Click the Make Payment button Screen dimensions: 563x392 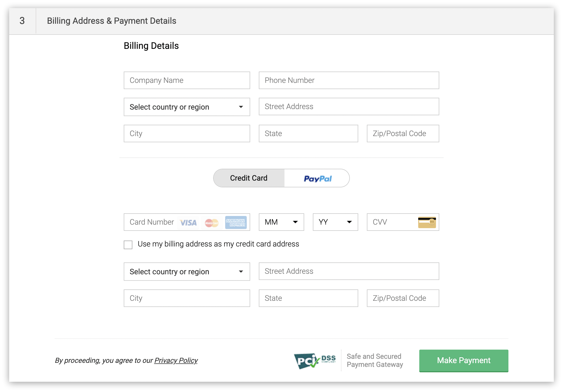(x=464, y=361)
